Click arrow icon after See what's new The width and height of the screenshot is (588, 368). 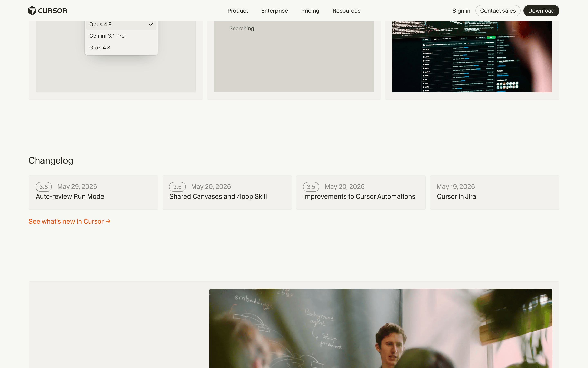(108, 221)
